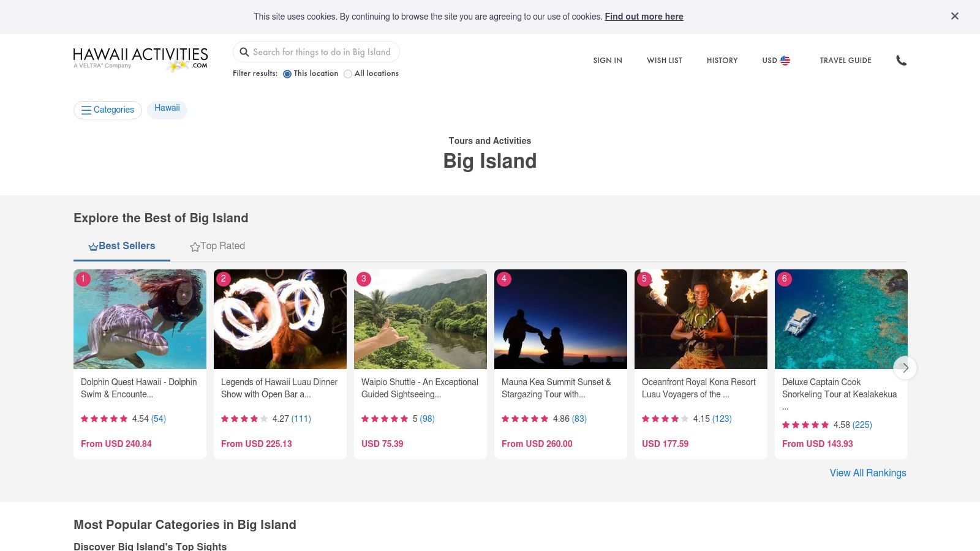Viewport: 980px width, 551px height.
Task: Select the All locations radio button
Action: click(348, 74)
